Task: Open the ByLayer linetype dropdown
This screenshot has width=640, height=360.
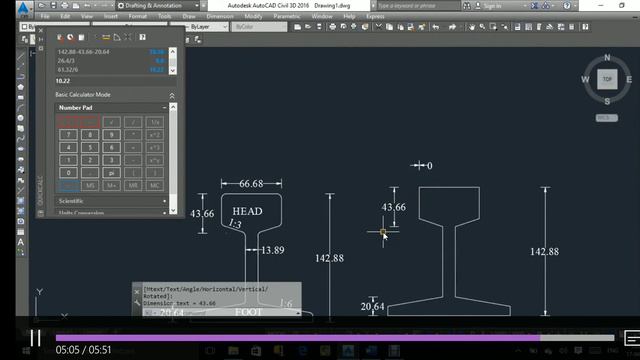Action: [x=199, y=27]
